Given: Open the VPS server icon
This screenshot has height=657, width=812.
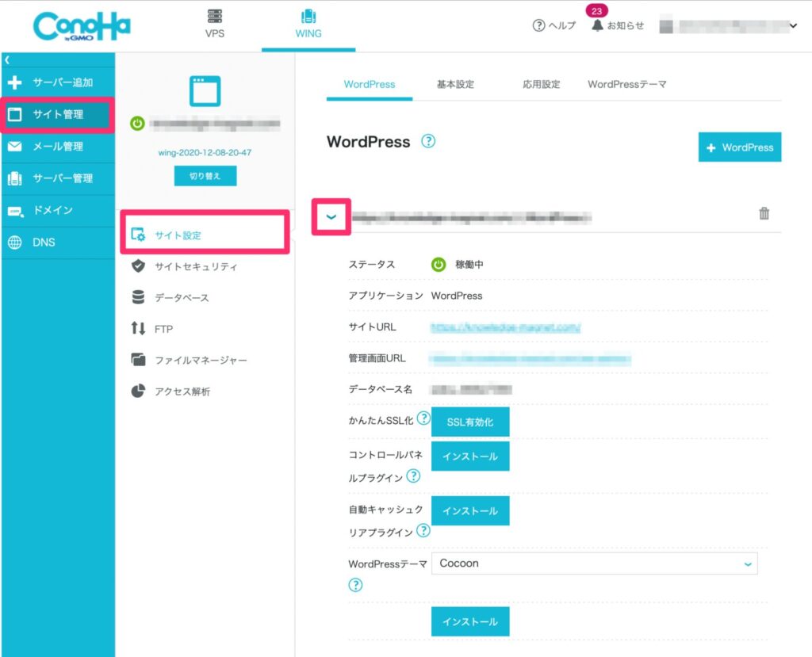Looking at the screenshot, I should pos(214,16).
